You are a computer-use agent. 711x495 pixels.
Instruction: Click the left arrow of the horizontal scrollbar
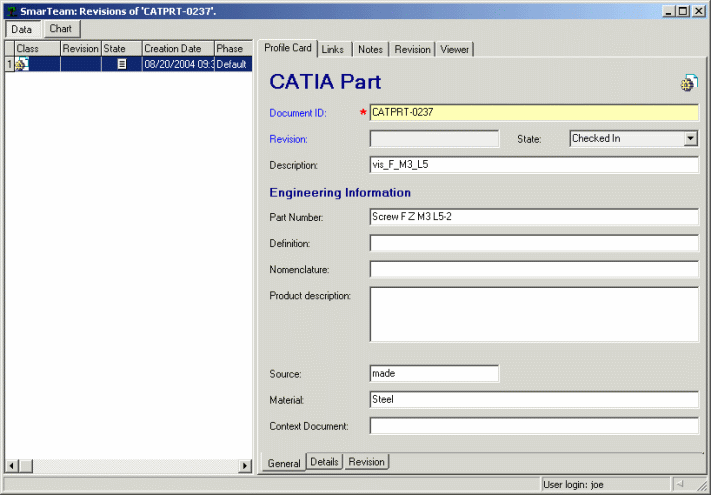pos(12,466)
